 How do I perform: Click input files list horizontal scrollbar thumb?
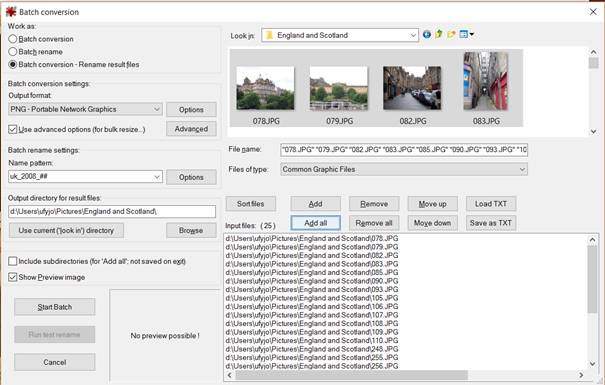pyautogui.click(x=352, y=375)
